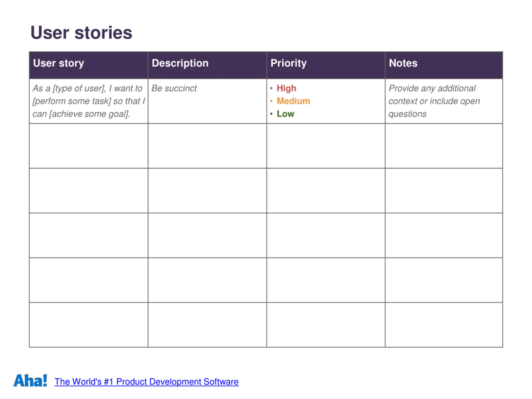The width and height of the screenshot is (532, 399).
Task: Click the Aha! logo
Action: (x=30, y=381)
